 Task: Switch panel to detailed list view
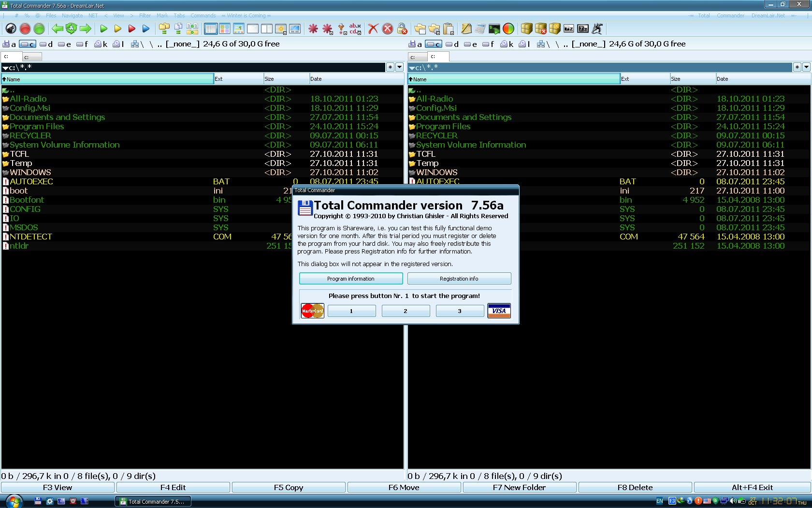211,29
